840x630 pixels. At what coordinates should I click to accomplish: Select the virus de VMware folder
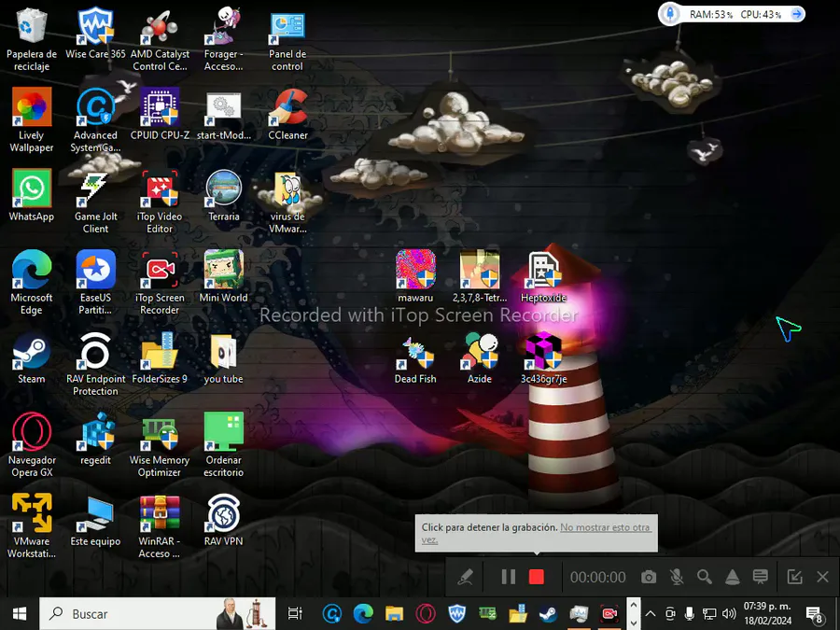pyautogui.click(x=287, y=202)
